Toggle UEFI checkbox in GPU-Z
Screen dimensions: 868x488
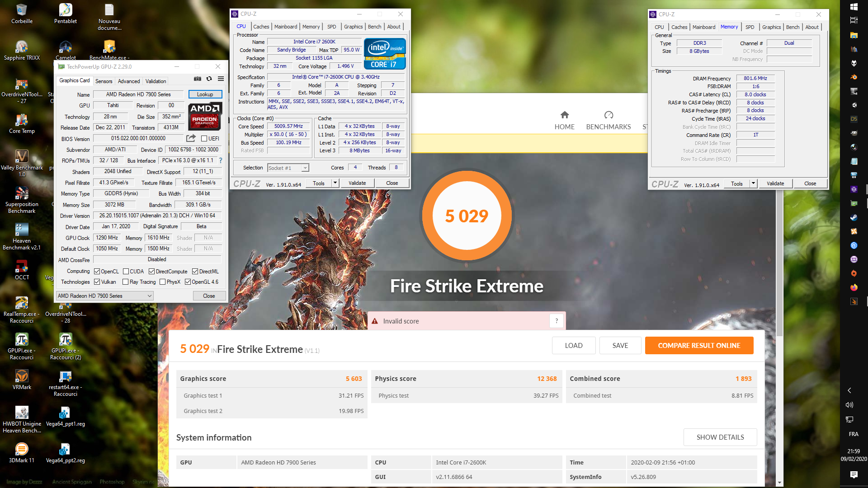click(204, 139)
